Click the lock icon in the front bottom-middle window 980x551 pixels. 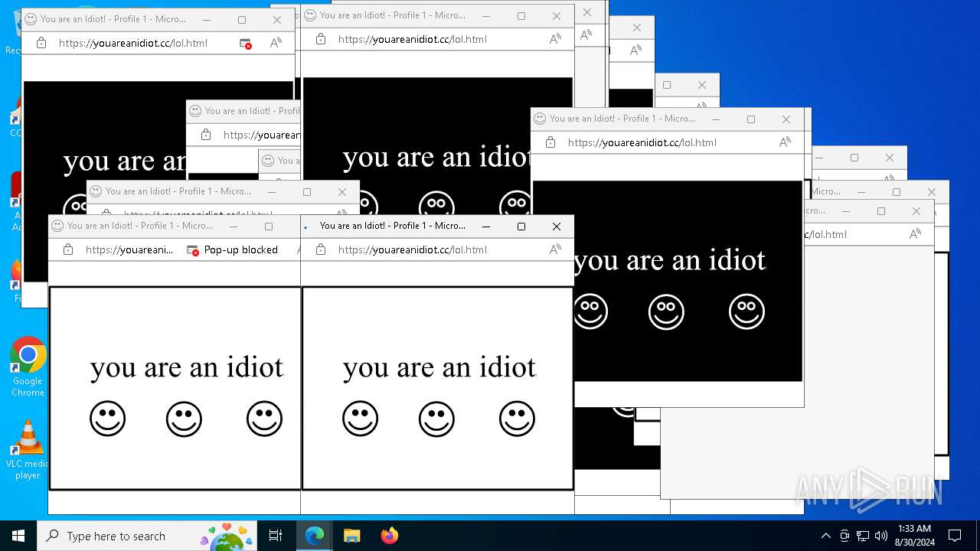(x=321, y=249)
